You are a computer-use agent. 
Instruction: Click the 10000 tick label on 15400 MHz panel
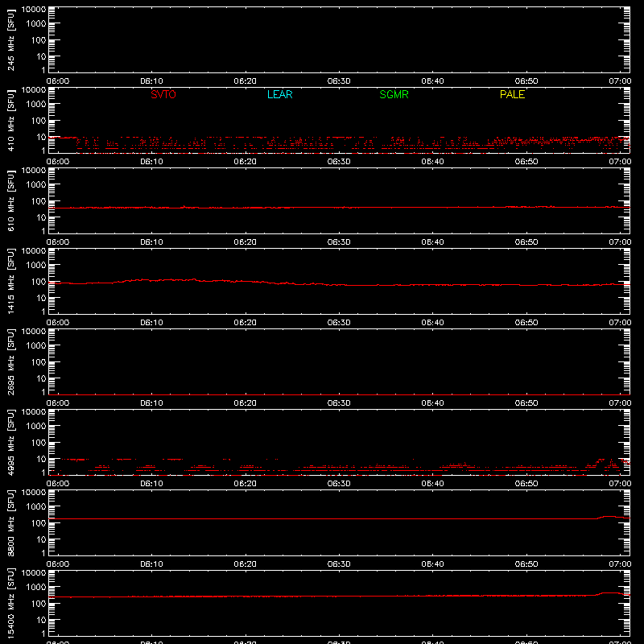(x=34, y=573)
